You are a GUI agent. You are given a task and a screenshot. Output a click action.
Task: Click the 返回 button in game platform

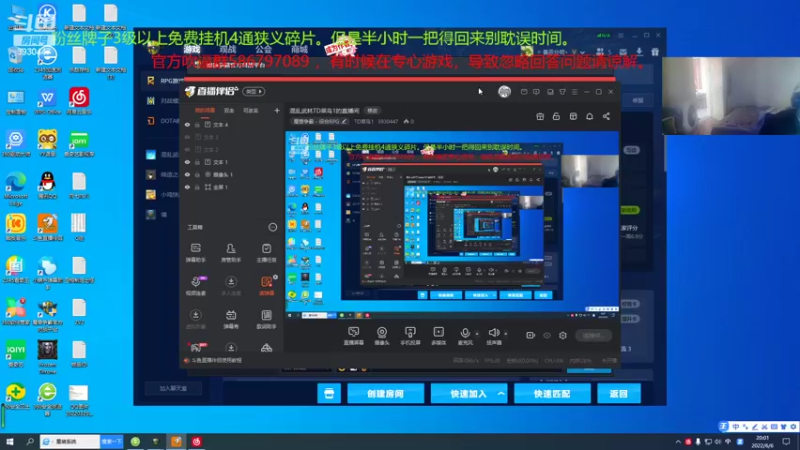click(x=618, y=394)
